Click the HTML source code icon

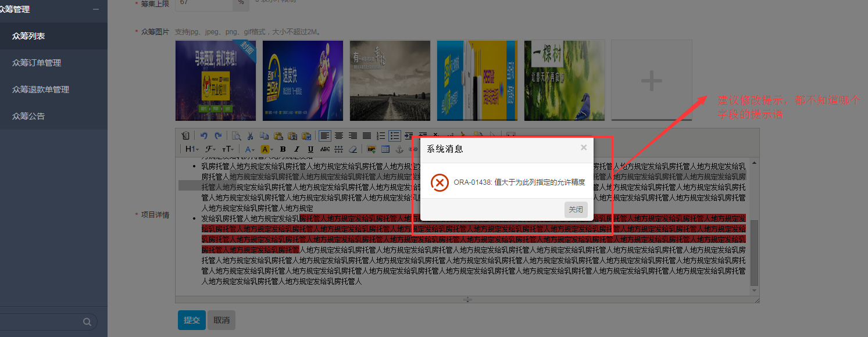[x=185, y=135]
